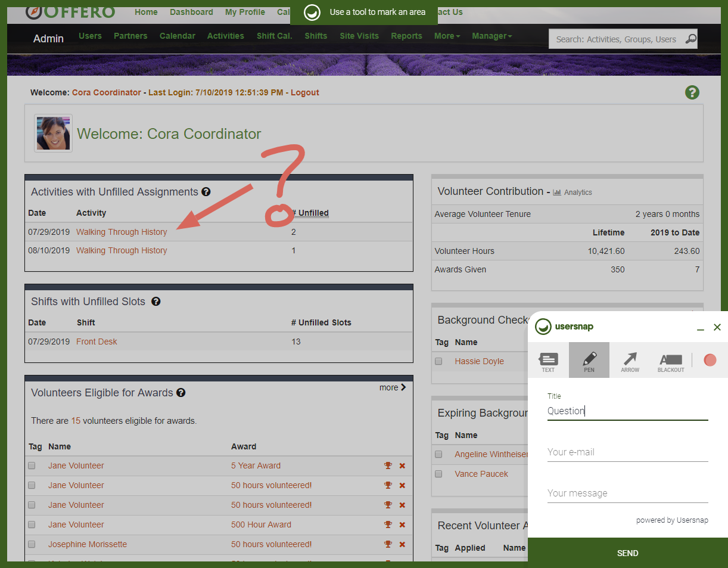728x568 pixels.
Task: Pick the red annotation color in Usersnap
Action: click(710, 360)
